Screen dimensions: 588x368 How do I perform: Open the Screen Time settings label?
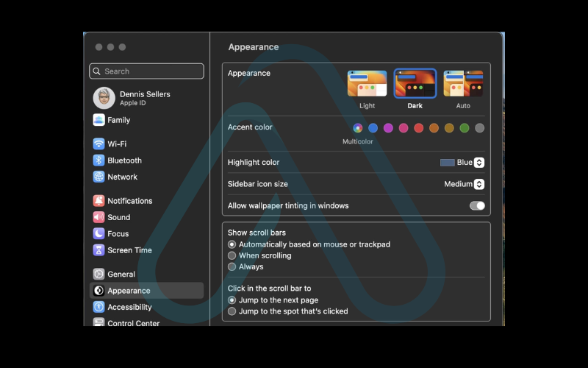point(129,250)
